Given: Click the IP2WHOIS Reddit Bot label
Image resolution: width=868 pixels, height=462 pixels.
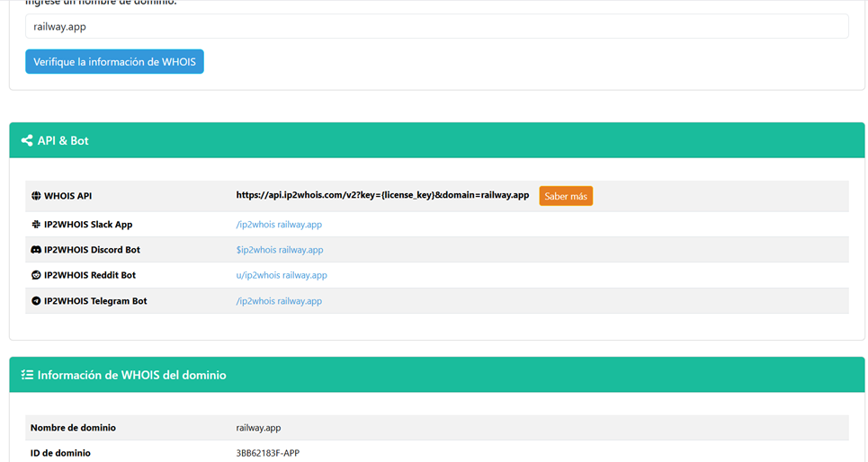Looking at the screenshot, I should (x=90, y=275).
